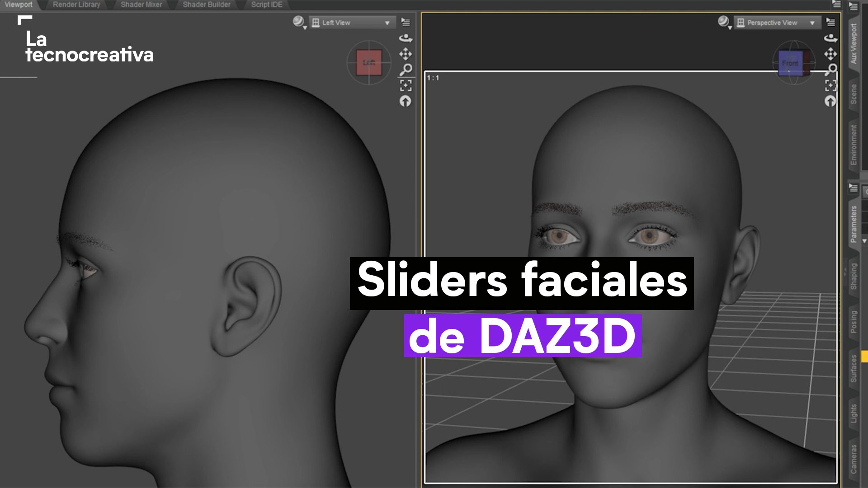Open the Render Library tab
This screenshot has height=488, width=868.
point(76,5)
